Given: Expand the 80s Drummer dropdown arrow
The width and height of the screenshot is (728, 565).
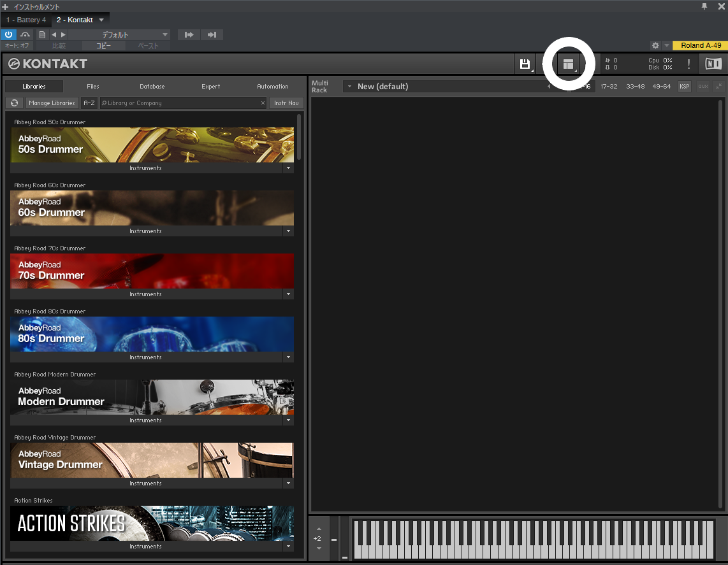Looking at the screenshot, I should (288, 357).
